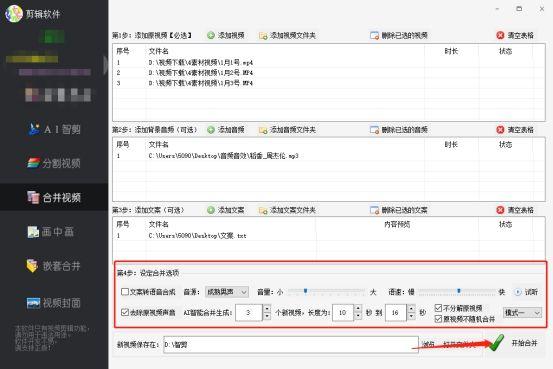Toggle the 不分解原视频 checkbox

click(438, 308)
